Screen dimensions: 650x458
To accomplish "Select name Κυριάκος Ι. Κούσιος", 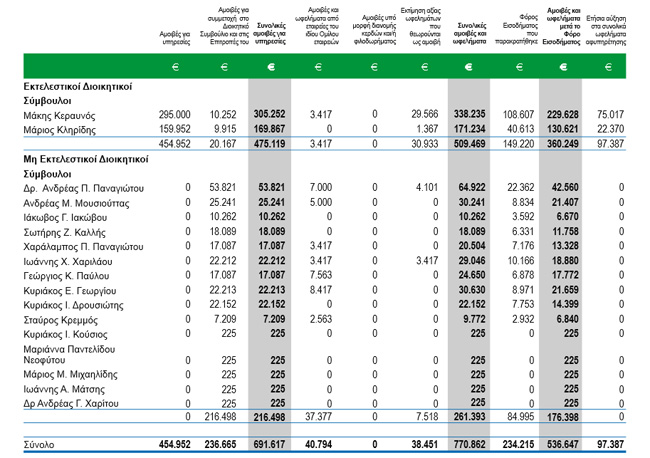I will coord(65,334).
